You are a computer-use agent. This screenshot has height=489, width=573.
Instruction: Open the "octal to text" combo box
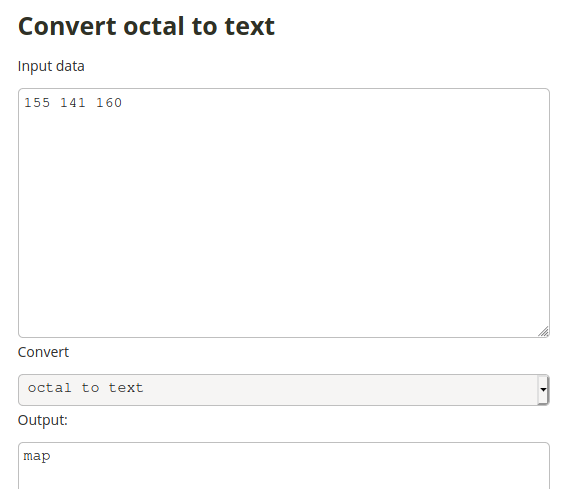point(284,390)
